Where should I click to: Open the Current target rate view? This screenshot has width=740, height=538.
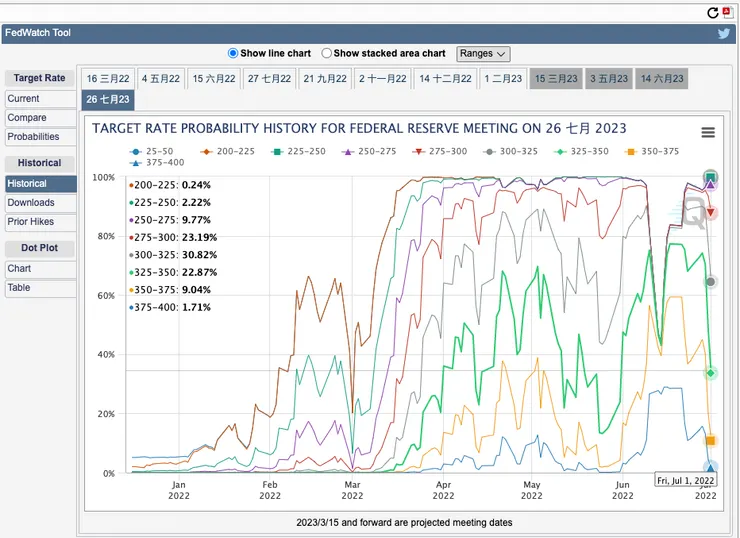click(41, 99)
